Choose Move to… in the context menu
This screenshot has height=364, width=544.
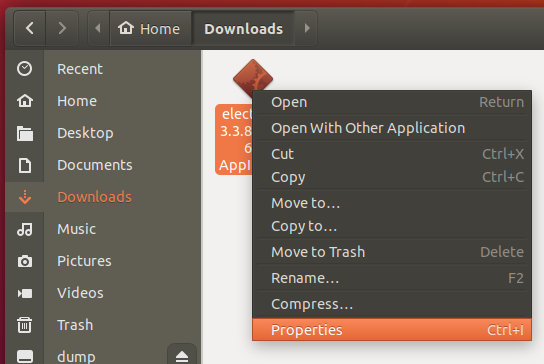pos(392,203)
